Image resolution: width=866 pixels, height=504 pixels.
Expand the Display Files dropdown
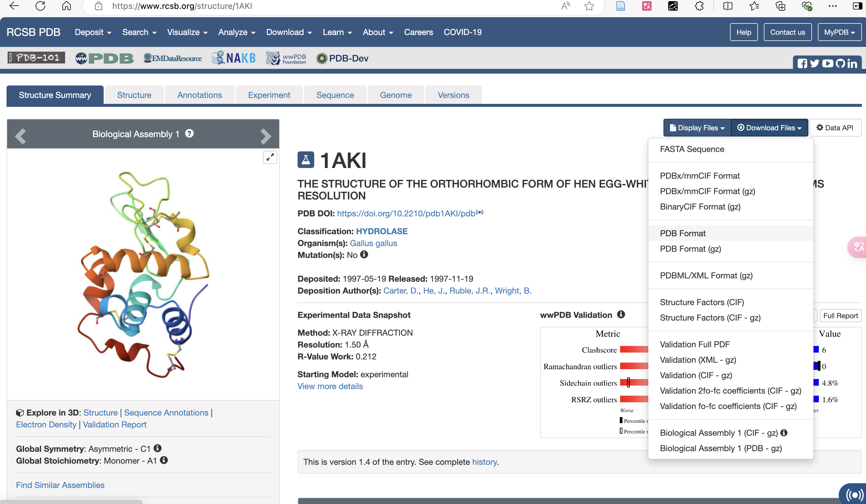click(697, 128)
